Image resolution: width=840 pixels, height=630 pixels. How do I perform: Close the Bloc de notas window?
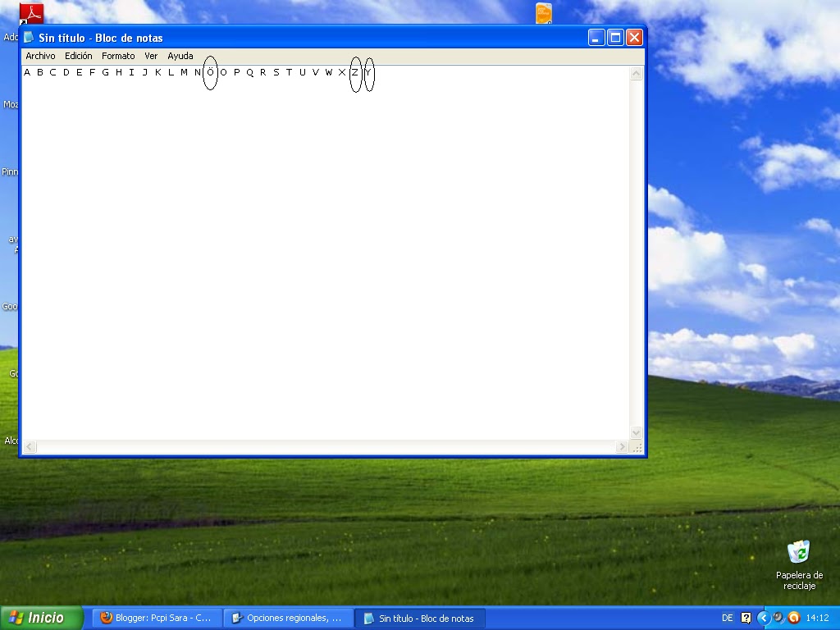[634, 38]
